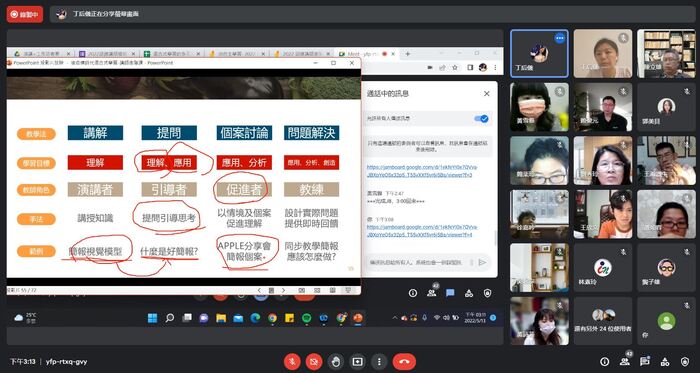The width and height of the screenshot is (700, 373).
Task: Open host controls shield in shared-screen Meet
Action: pos(488,293)
